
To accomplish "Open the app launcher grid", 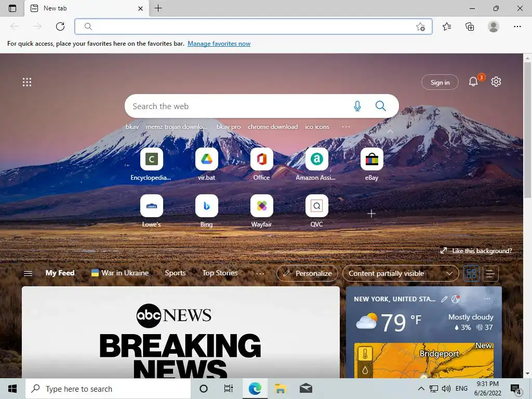I will (x=27, y=82).
